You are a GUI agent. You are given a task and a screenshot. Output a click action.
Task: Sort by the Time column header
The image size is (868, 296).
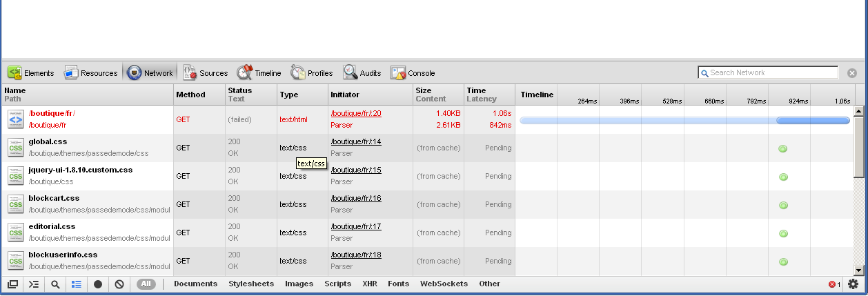[x=489, y=95]
